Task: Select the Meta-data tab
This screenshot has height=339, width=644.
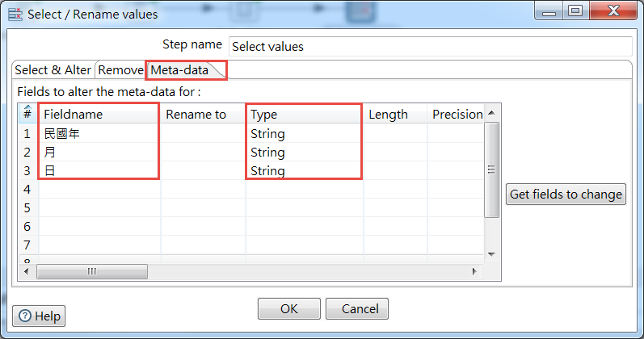Action: tap(179, 70)
